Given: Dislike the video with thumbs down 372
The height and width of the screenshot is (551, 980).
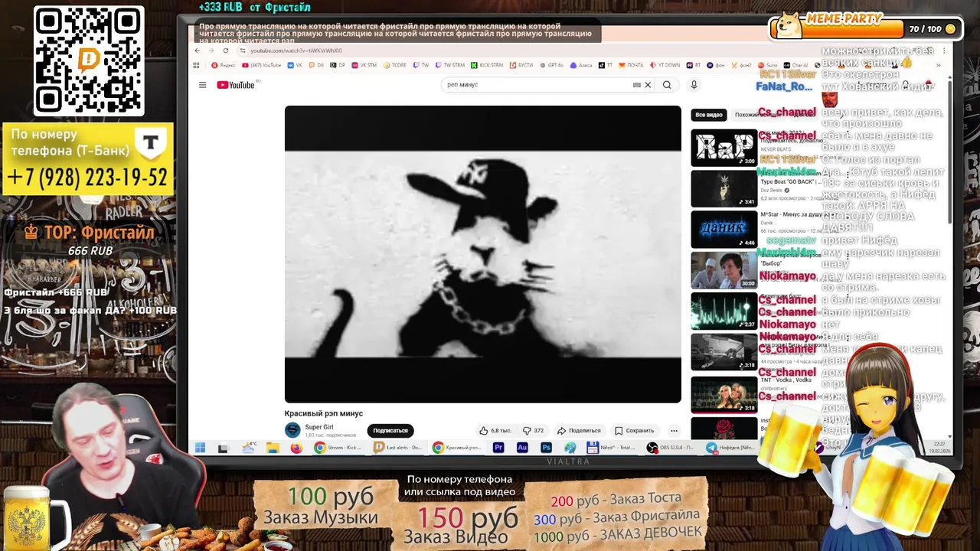Looking at the screenshot, I should point(533,430).
